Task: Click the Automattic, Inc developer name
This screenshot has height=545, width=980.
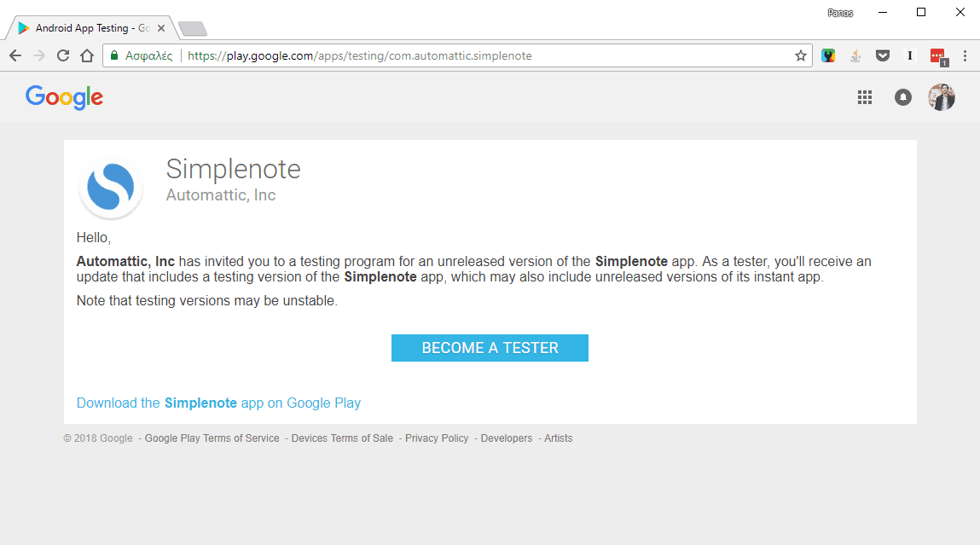Action: tap(221, 195)
